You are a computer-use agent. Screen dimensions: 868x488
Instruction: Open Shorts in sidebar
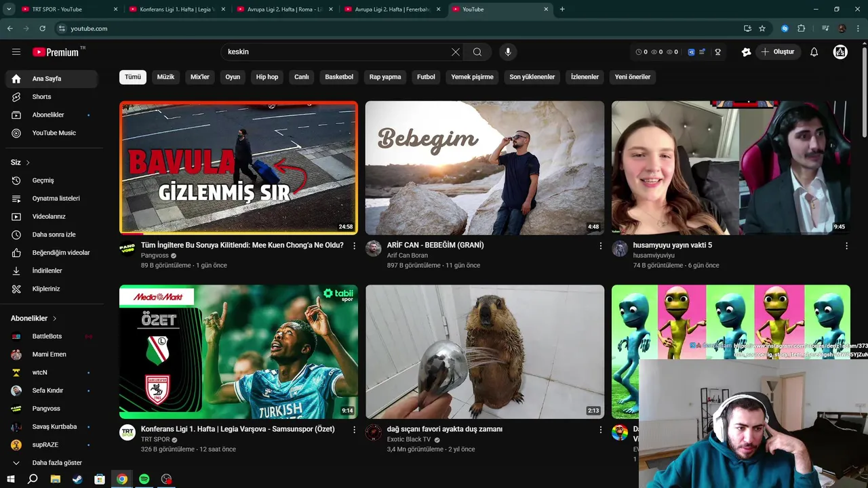coord(52,97)
